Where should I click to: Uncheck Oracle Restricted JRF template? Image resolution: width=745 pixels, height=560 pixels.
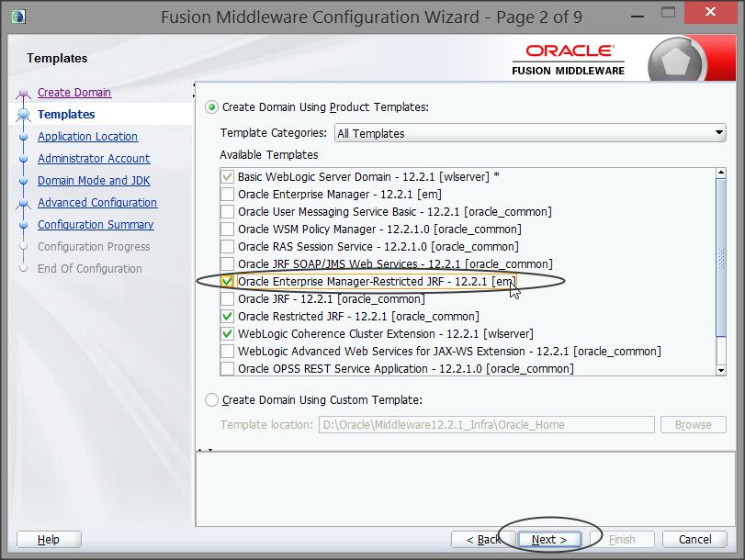pyautogui.click(x=228, y=317)
